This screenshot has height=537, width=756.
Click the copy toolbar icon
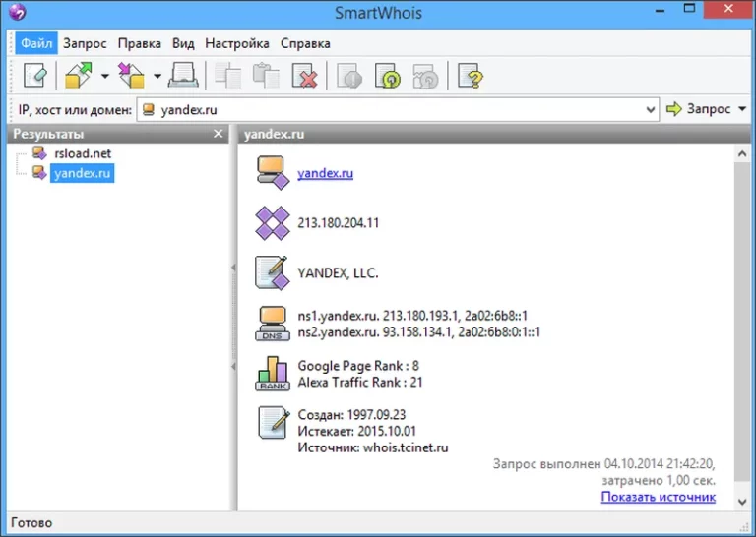click(227, 75)
